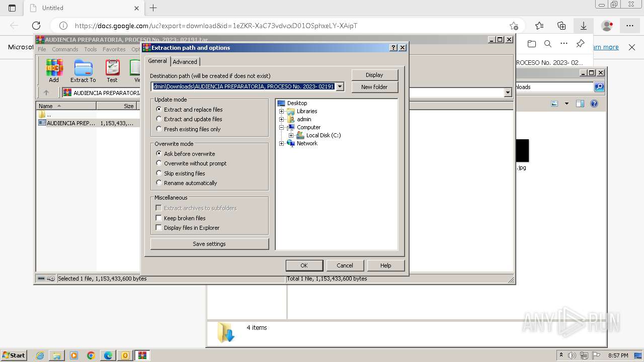This screenshot has height=362, width=644.
Task: Expand Libraries node in folder tree
Action: coord(282,111)
